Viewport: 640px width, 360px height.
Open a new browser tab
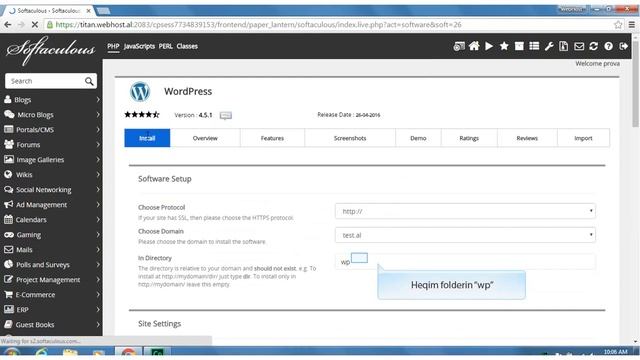[x=103, y=11]
